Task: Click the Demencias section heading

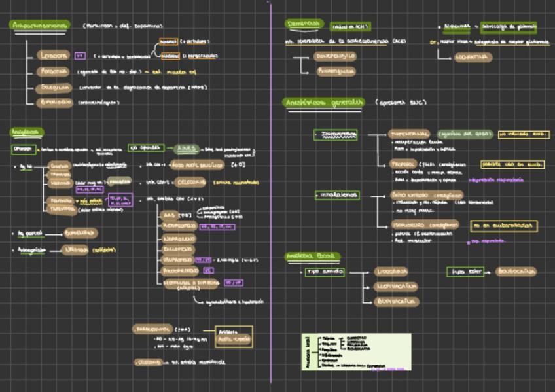Action: click(304, 24)
